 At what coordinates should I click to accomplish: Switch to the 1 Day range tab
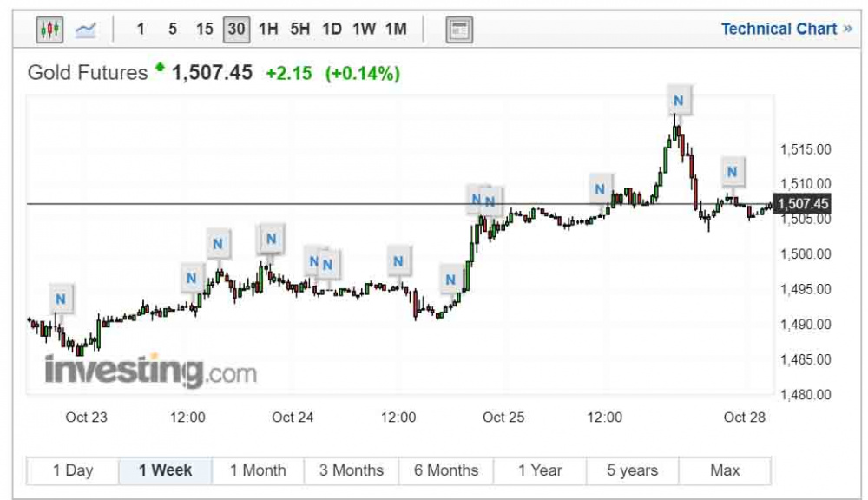click(x=73, y=470)
